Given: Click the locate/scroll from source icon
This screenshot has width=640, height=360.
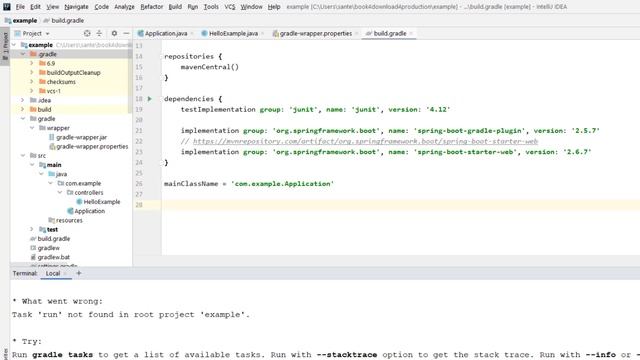Looking at the screenshot, I should coord(87,33).
